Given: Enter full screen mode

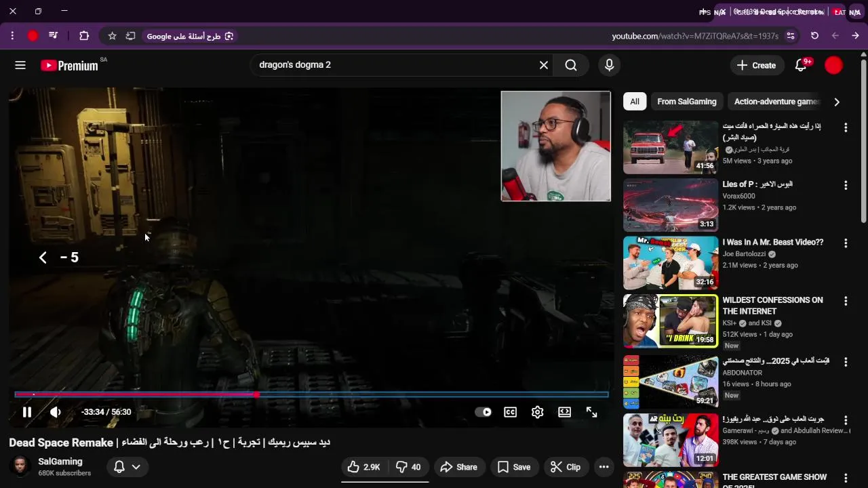Looking at the screenshot, I should click(591, 412).
